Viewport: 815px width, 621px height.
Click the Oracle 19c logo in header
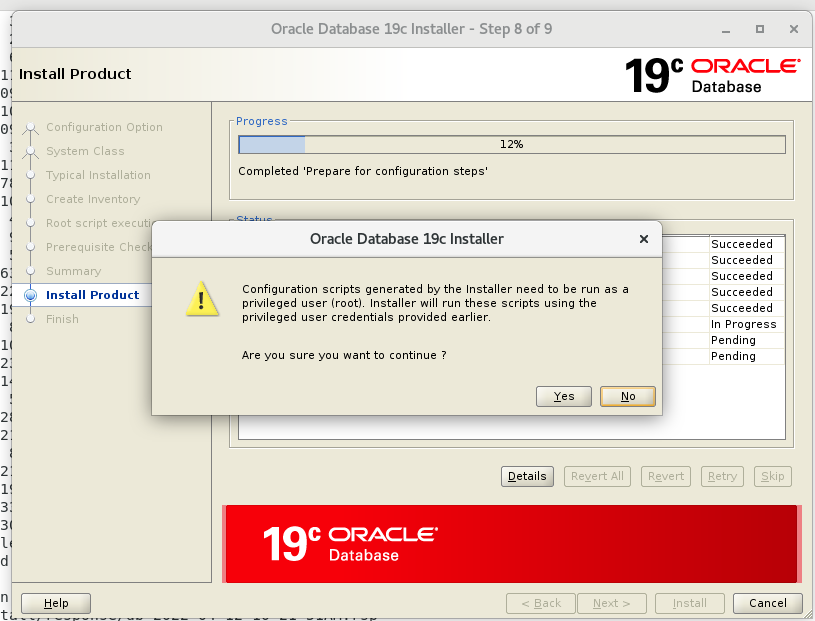click(713, 75)
